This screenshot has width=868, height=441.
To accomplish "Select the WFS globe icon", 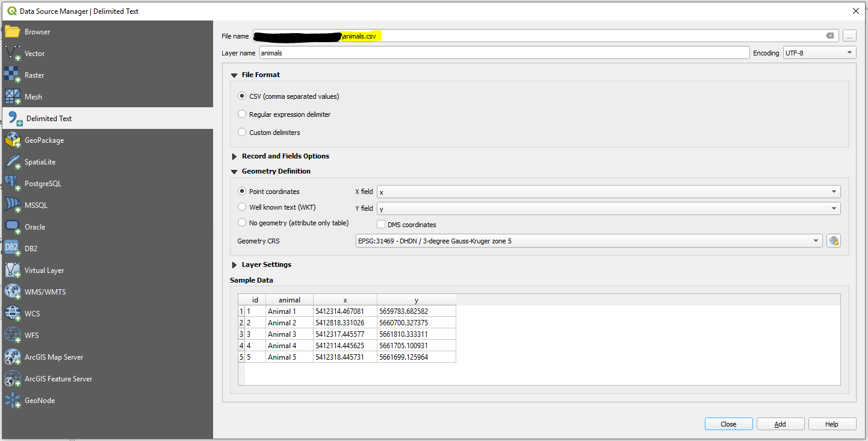I will tap(13, 336).
